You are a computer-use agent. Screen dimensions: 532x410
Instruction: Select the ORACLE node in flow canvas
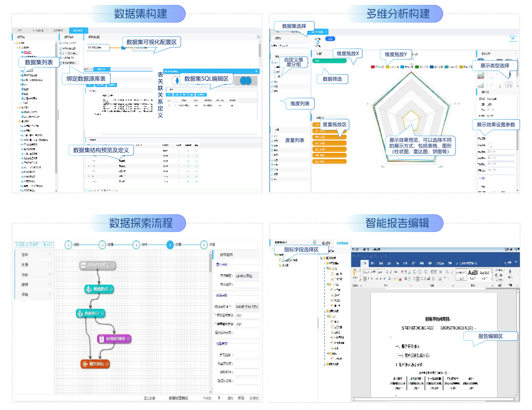(97, 265)
